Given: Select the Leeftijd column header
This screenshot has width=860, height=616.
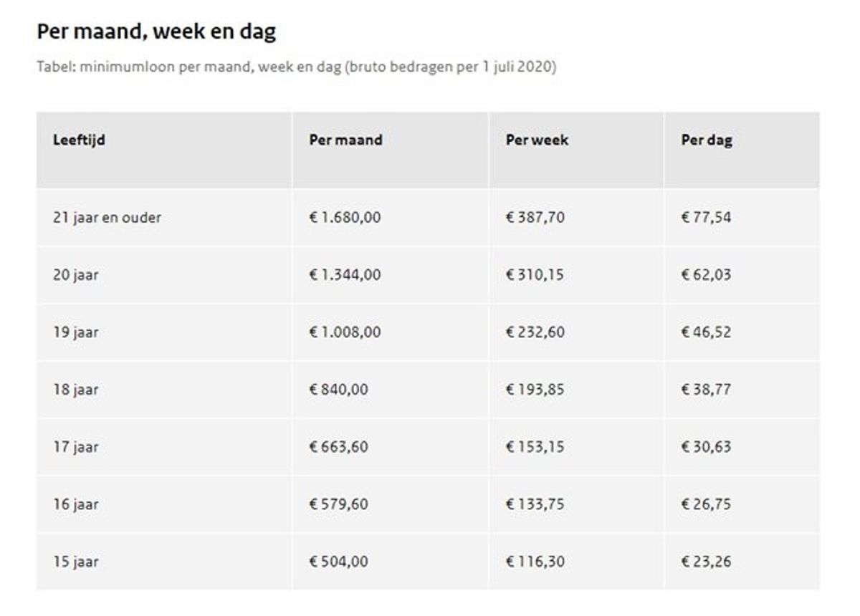Looking at the screenshot, I should click(x=79, y=140).
